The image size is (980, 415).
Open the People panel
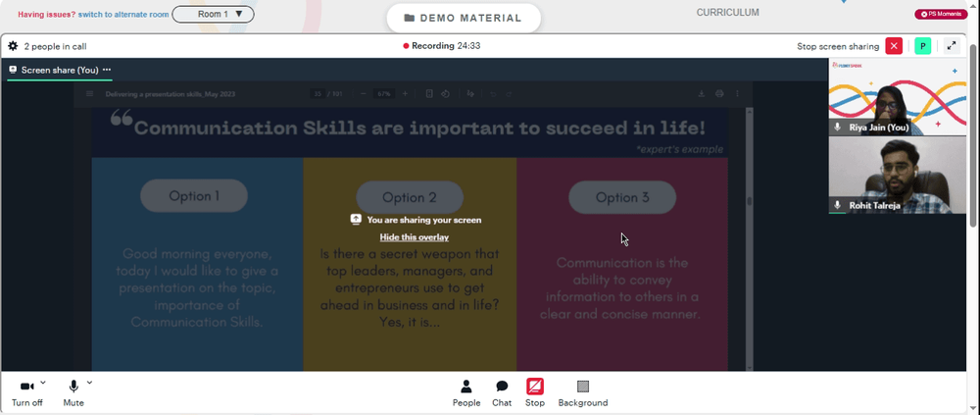coord(466,393)
